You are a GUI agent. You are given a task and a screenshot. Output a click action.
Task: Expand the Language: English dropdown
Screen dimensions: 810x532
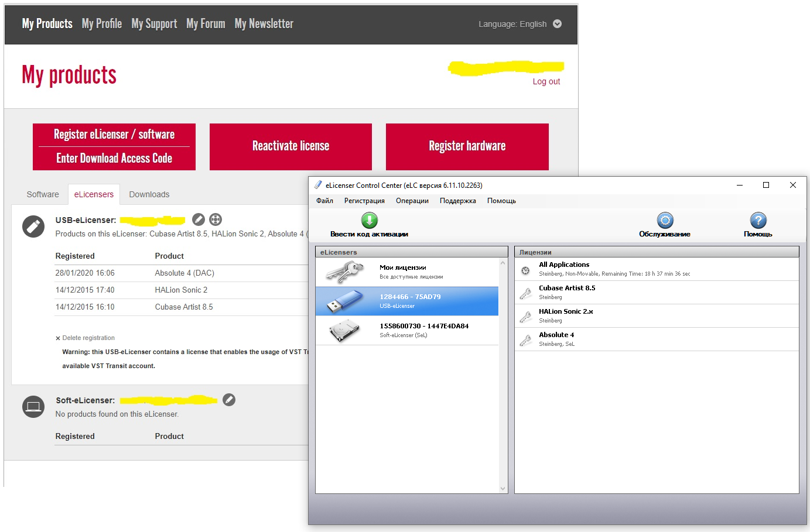coord(520,24)
